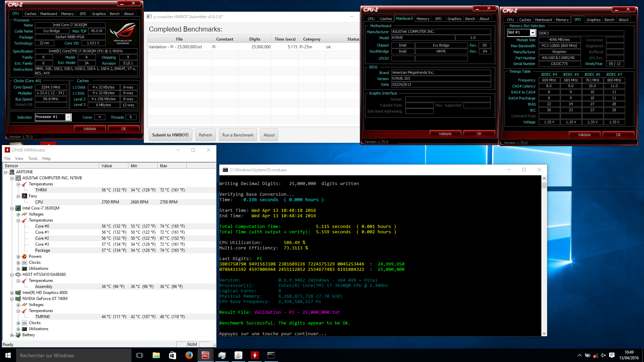The height and width of the screenshot is (362, 644).
Task: Click the Max column header in HWMonitor
Action: coord(172,166)
